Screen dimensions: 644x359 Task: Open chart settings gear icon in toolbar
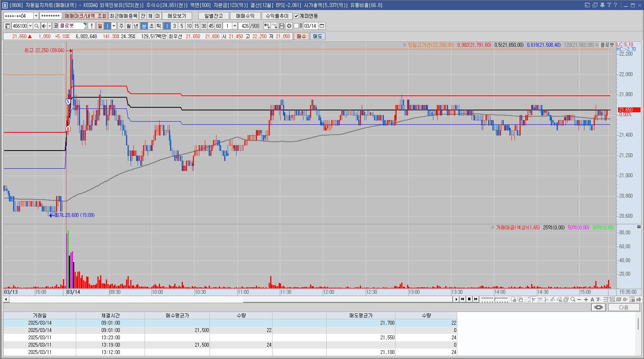[x=289, y=26]
